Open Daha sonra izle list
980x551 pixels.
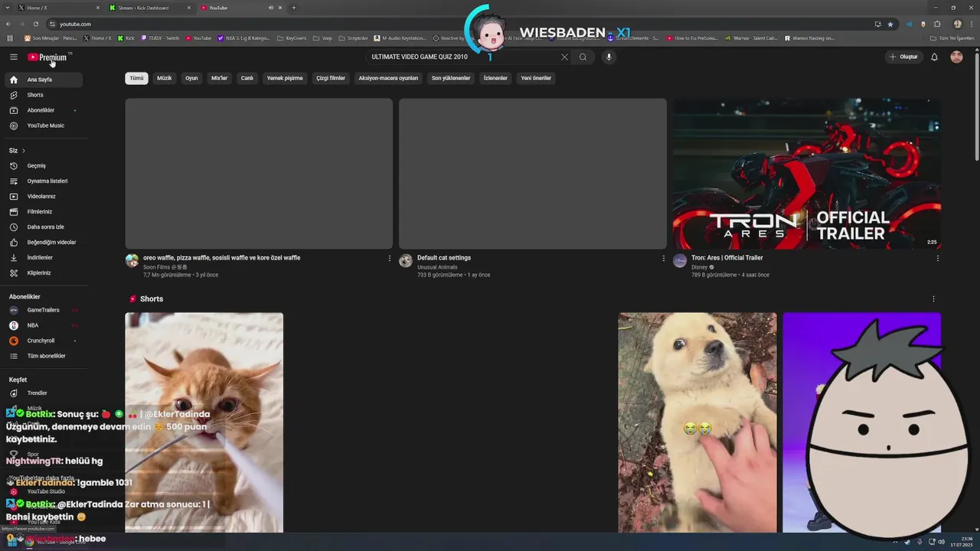(x=44, y=227)
